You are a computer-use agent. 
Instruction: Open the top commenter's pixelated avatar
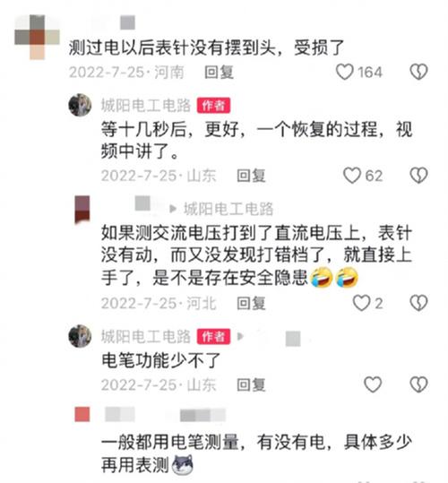coord(38,37)
